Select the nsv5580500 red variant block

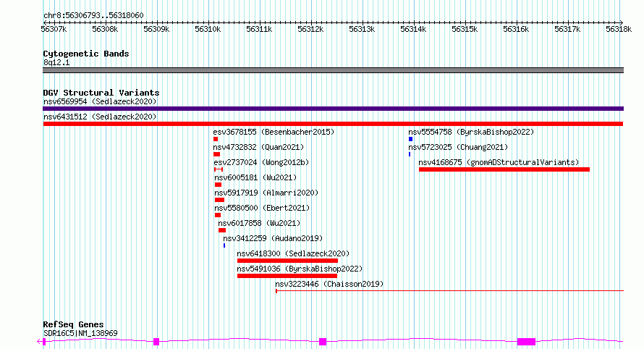click(x=218, y=215)
